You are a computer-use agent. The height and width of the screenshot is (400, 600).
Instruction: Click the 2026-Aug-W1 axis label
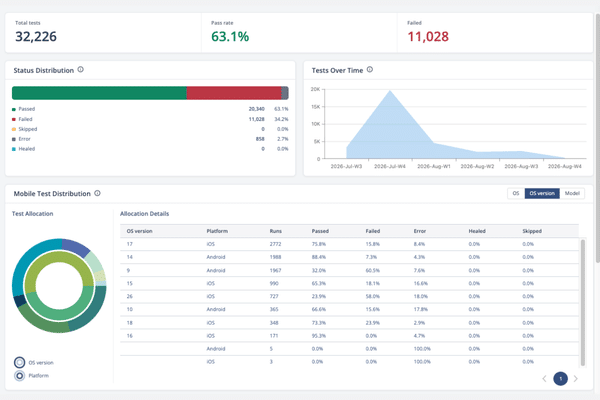[434, 167]
